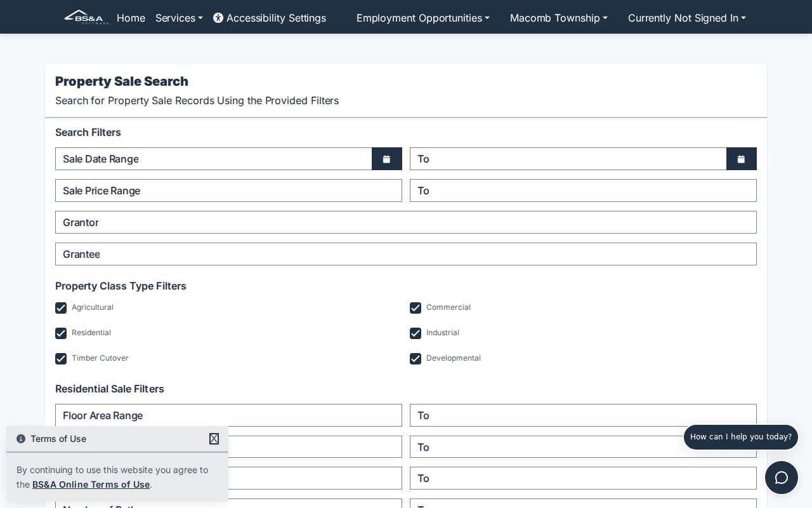
Task: Open BS&A Online Terms of Use link
Action: (91, 485)
